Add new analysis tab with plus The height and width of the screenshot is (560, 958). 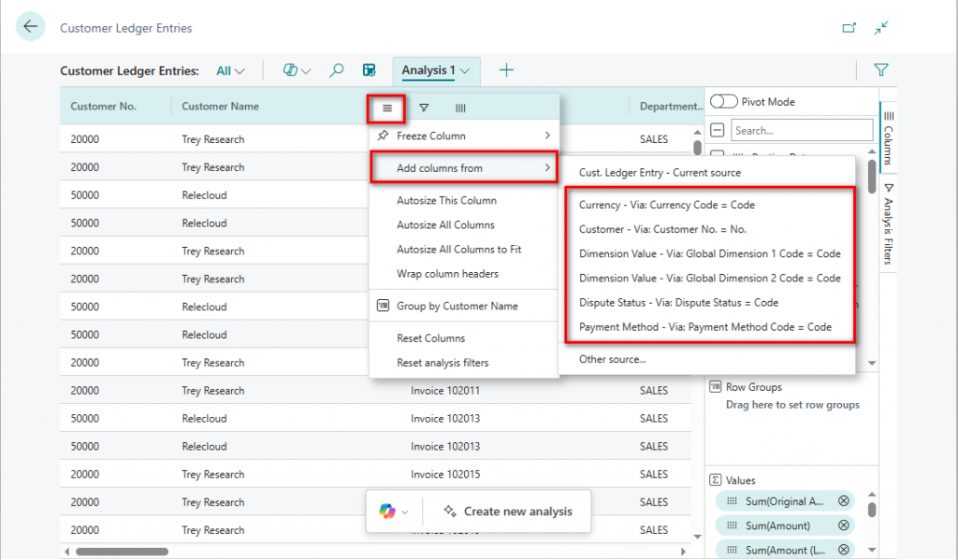(x=506, y=70)
